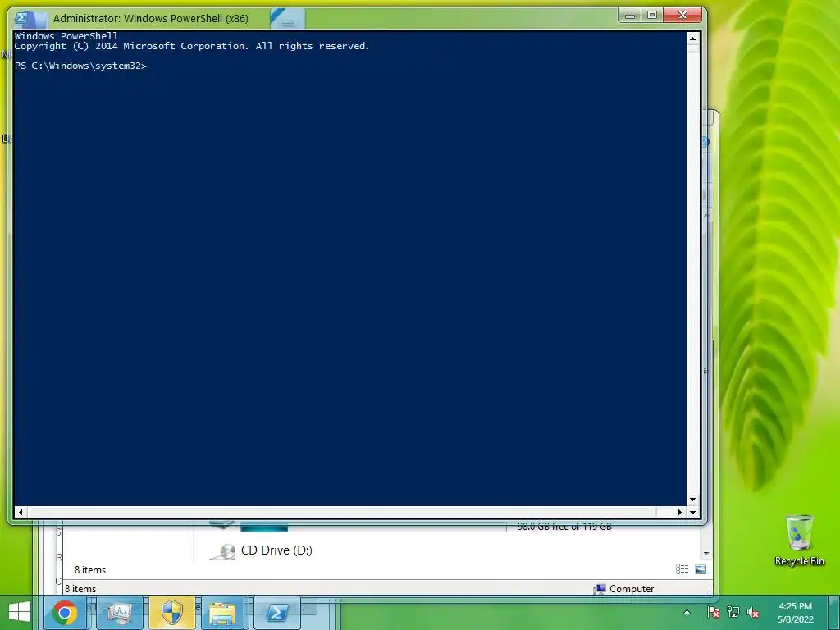The image size is (840, 630).
Task: Maximize the PowerShell window
Action: pyautogui.click(x=652, y=16)
